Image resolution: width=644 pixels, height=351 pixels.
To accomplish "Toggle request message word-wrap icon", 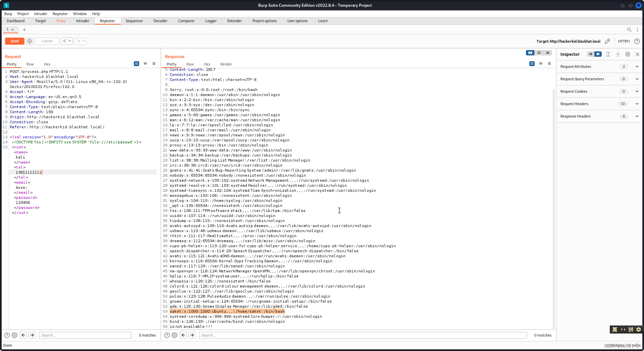I will click(x=137, y=63).
